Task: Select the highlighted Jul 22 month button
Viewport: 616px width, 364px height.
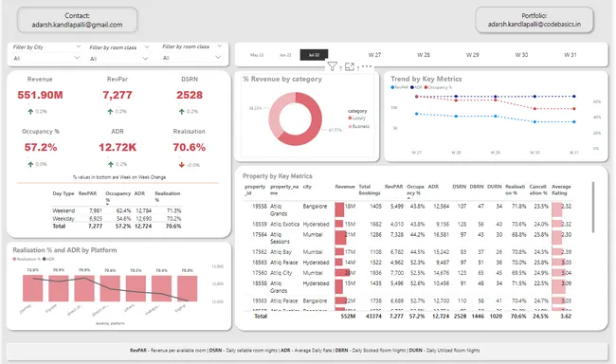Action: (314, 55)
